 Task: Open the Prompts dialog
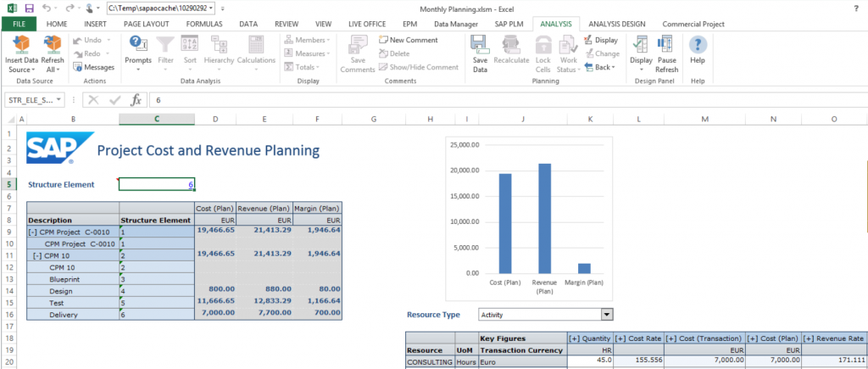[x=138, y=44]
